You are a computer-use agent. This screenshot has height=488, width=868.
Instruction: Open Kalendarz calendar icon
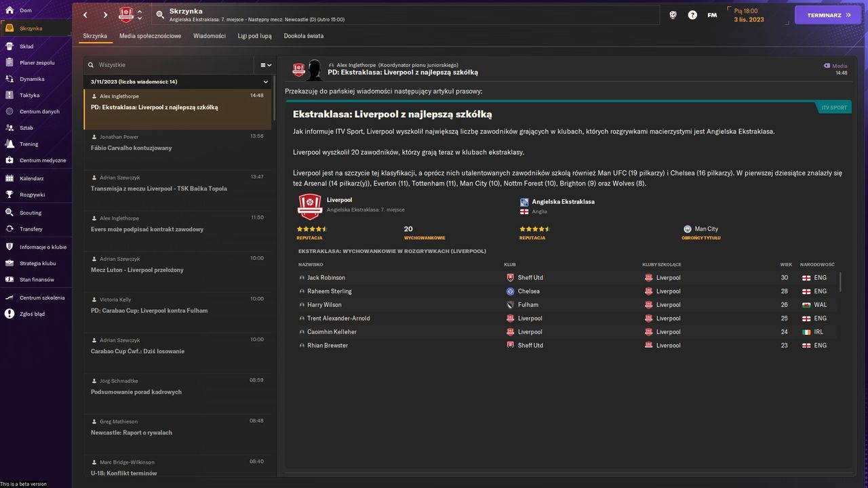[9, 178]
